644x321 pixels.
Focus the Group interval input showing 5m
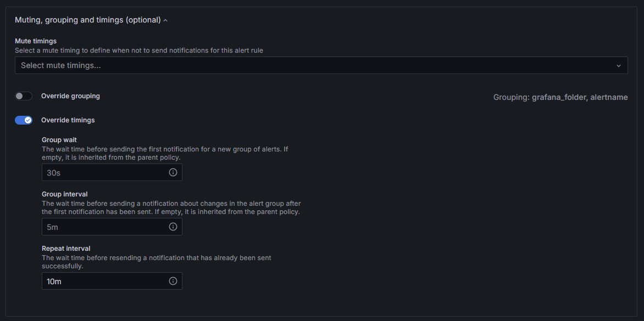point(112,227)
